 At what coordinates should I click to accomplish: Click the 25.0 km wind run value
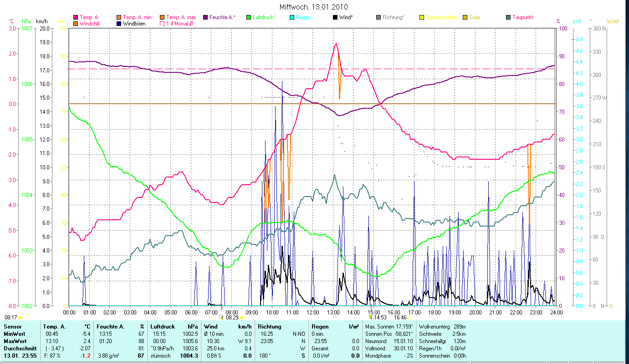216,349
